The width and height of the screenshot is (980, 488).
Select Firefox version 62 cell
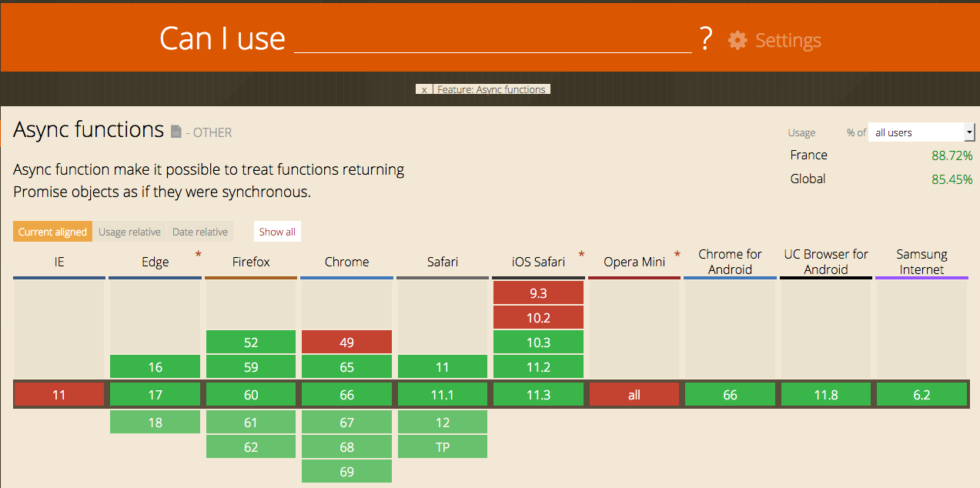pos(251,447)
